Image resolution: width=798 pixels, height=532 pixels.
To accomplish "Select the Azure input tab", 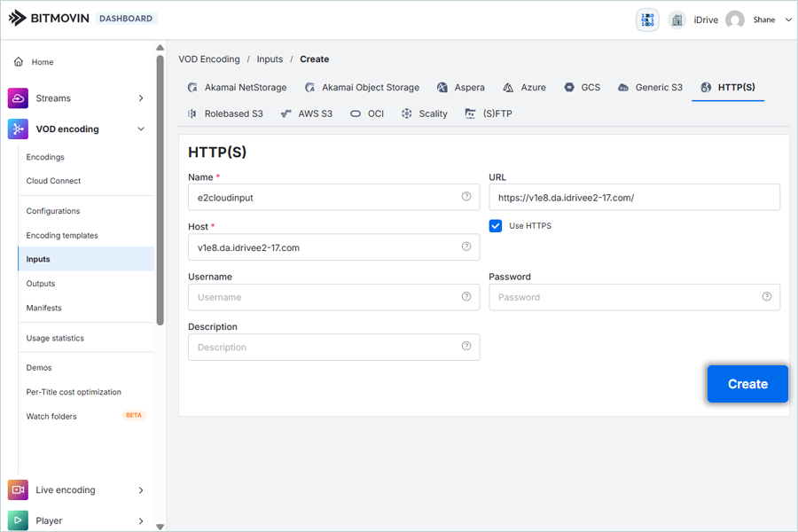I will click(x=524, y=88).
